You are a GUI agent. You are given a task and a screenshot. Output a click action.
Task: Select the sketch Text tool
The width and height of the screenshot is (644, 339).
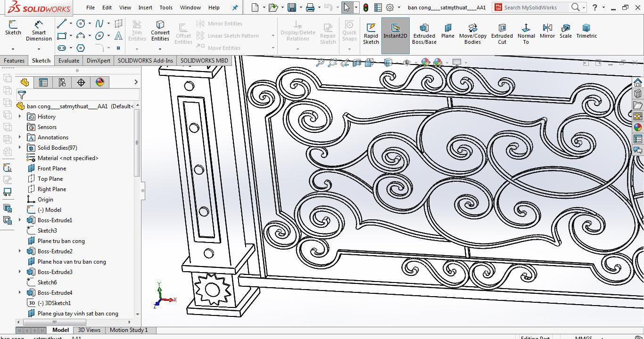(x=118, y=36)
